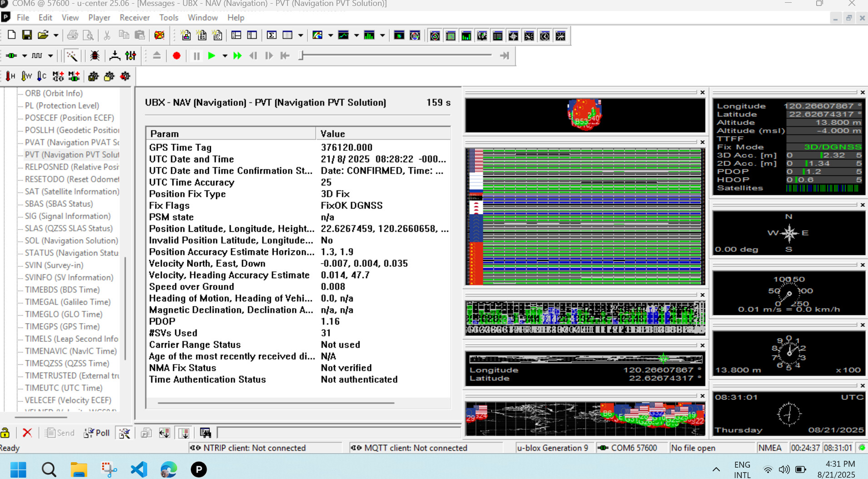Click the message tree vertical scrollbar

click(x=125, y=309)
